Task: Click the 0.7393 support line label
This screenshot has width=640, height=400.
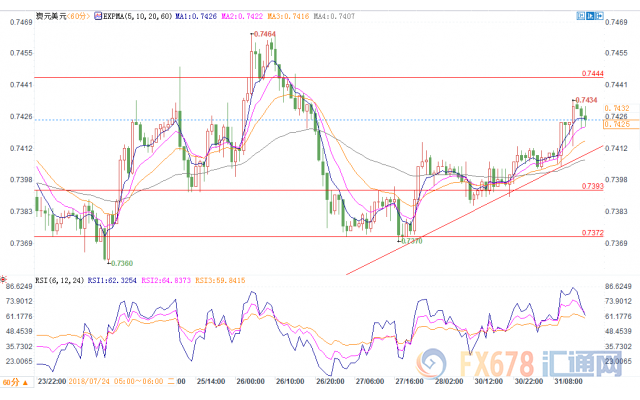Action: [591, 186]
